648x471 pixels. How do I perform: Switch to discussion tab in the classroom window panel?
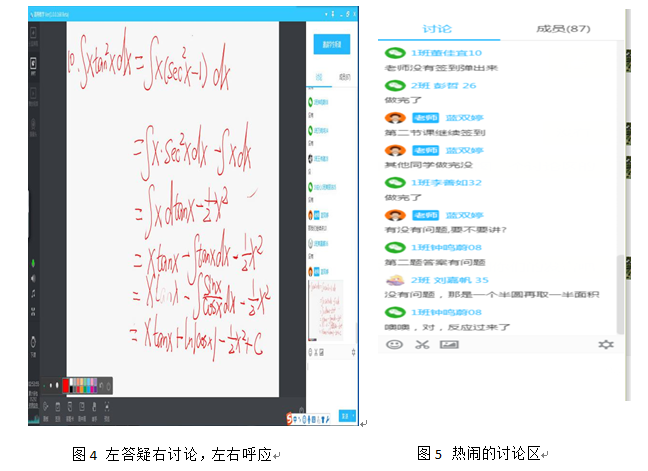(x=319, y=77)
